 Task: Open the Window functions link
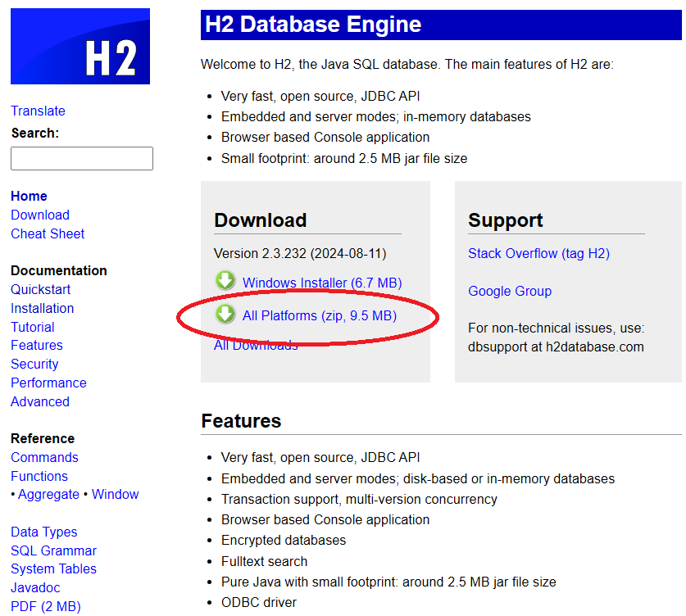click(x=115, y=495)
